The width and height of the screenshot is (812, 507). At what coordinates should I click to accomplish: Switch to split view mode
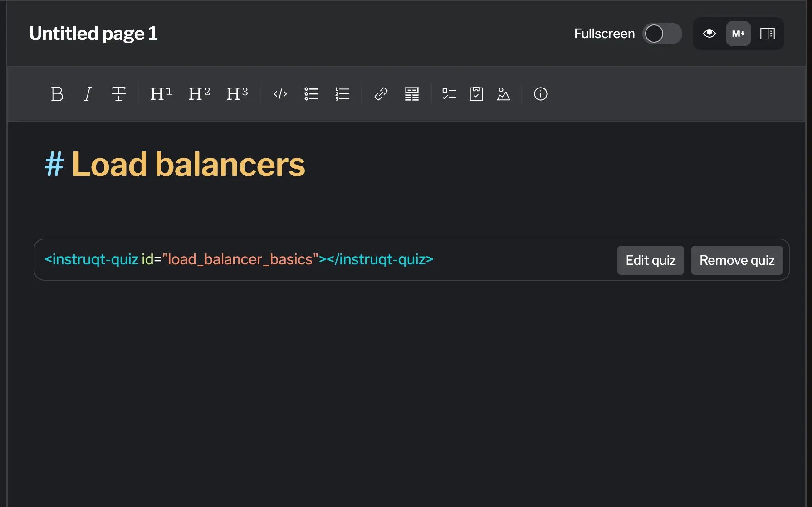(768, 34)
